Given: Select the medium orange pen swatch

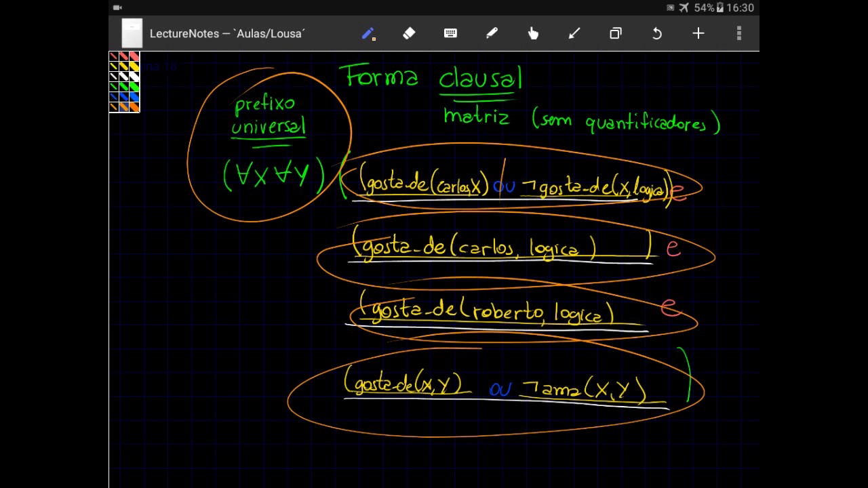Looking at the screenshot, I should tap(124, 107).
